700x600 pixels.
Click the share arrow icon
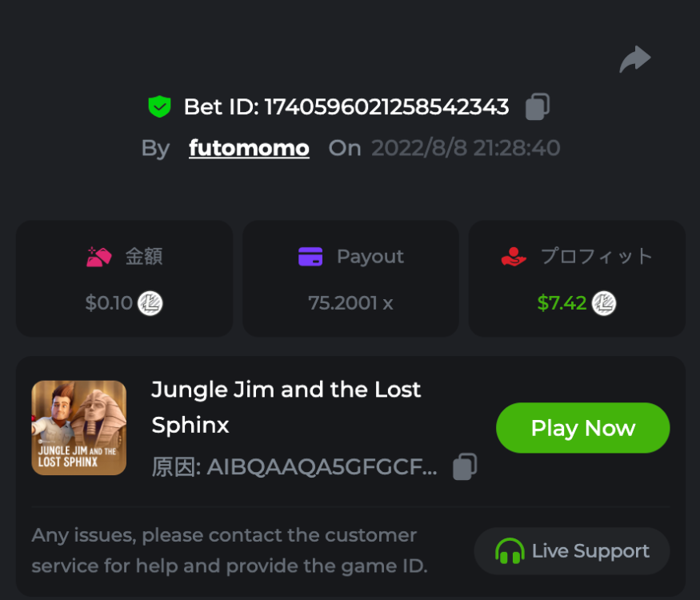[635, 60]
